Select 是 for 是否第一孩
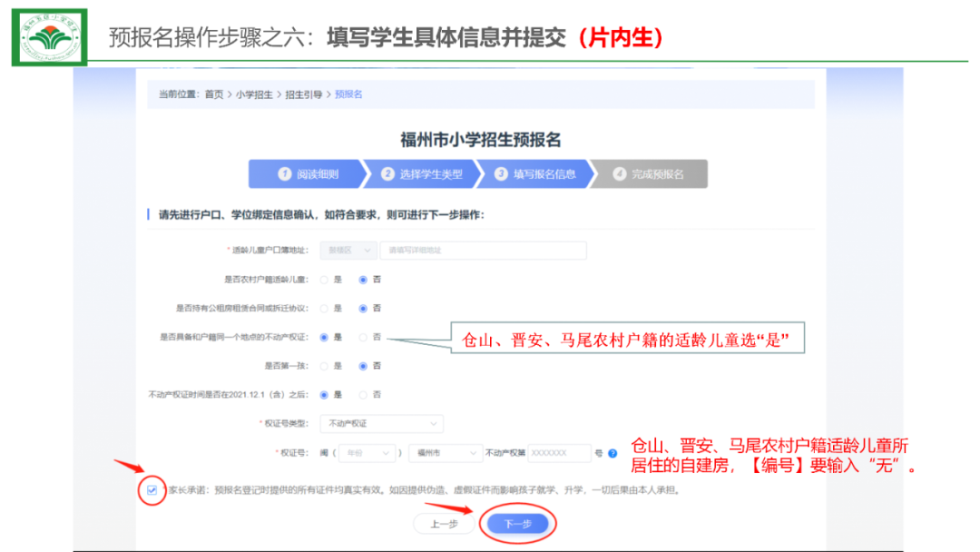Screen dimensions: 980x552 point(324,366)
